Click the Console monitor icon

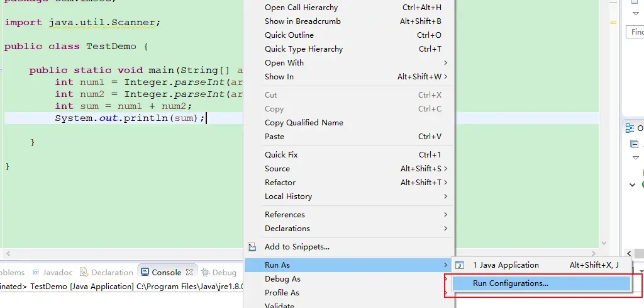(145, 272)
